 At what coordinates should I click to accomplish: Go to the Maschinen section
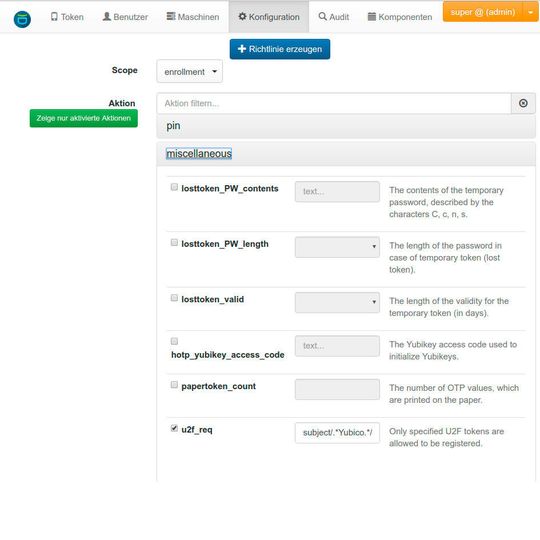coord(193,17)
